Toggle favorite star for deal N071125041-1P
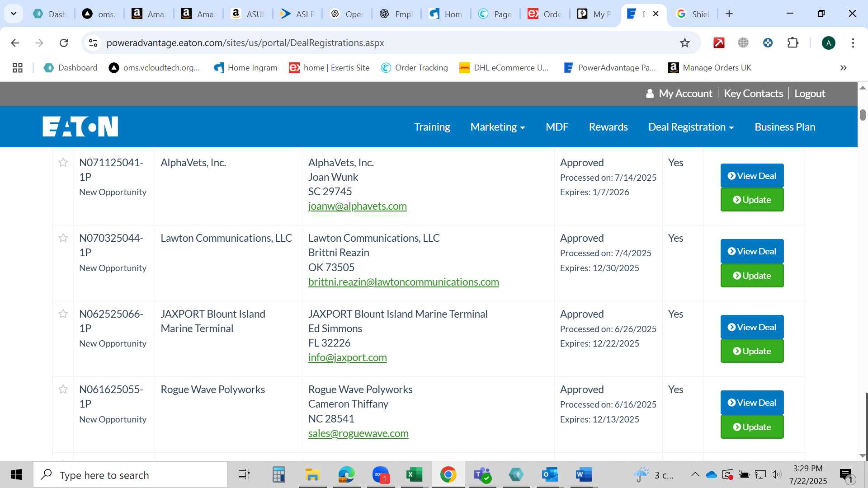868x488 pixels. click(x=63, y=163)
